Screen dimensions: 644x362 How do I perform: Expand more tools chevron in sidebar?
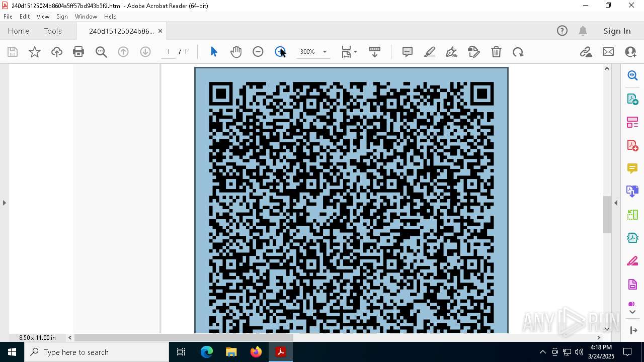pos(632,312)
